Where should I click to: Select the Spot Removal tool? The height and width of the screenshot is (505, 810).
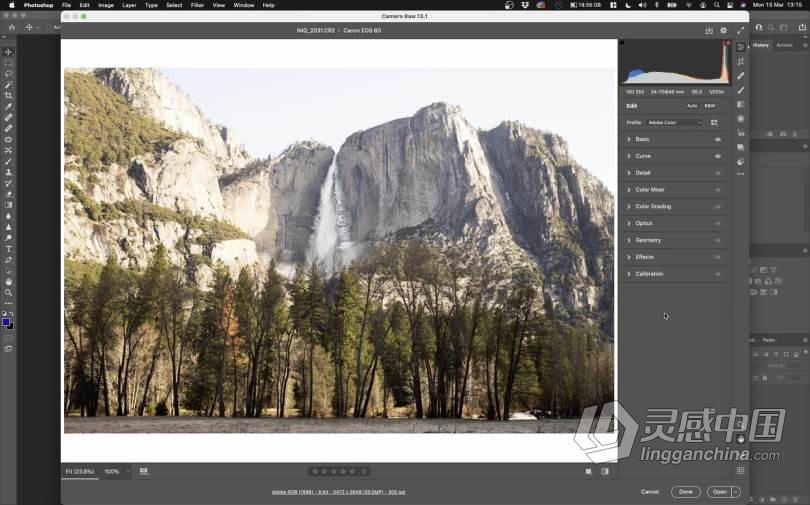click(741, 75)
